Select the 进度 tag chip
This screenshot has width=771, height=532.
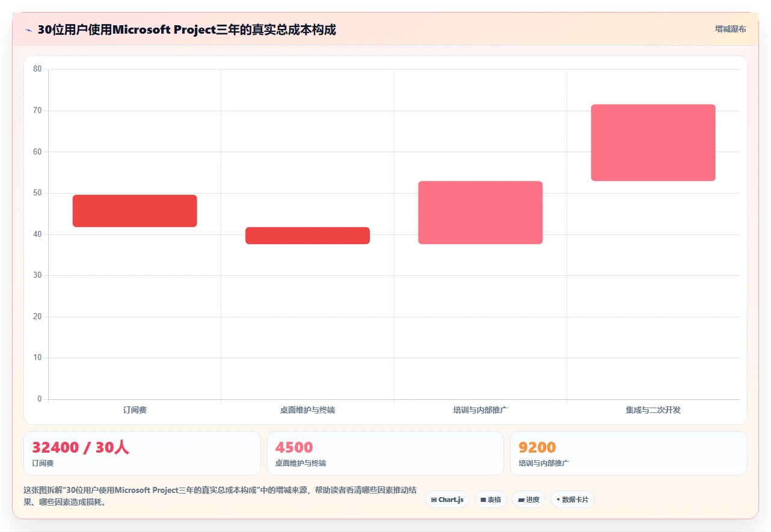[529, 500]
